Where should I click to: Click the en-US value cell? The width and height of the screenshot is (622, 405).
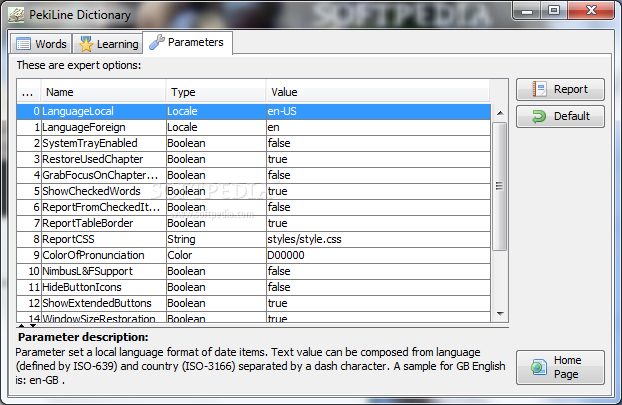click(378, 111)
